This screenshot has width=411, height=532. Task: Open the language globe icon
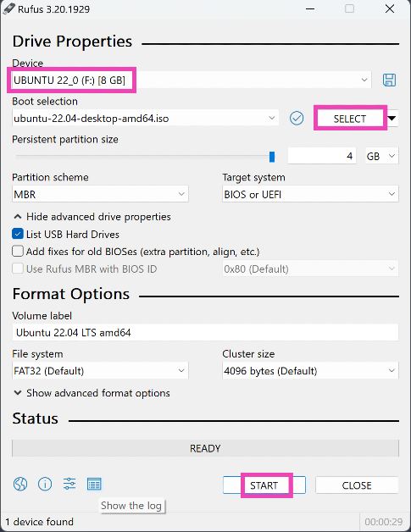tap(20, 484)
